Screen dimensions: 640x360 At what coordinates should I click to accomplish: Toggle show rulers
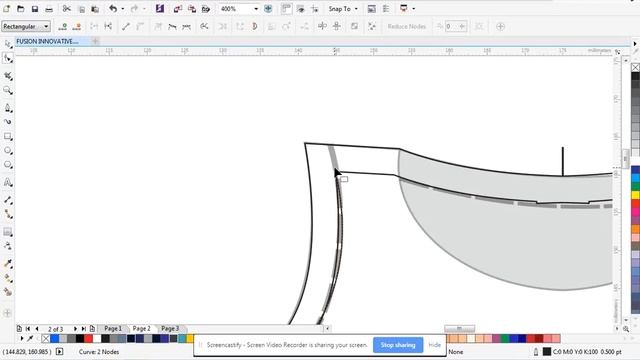287,9
